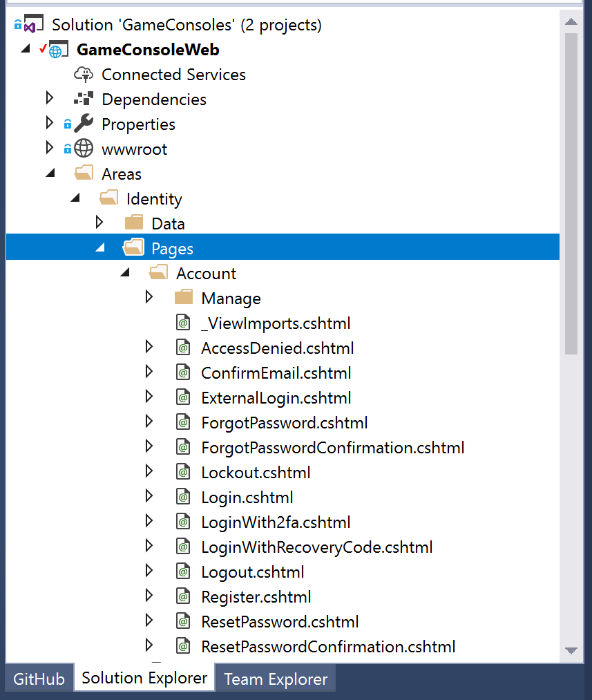This screenshot has height=700, width=592.
Task: Click the scrollbar down arrow
Action: click(571, 650)
